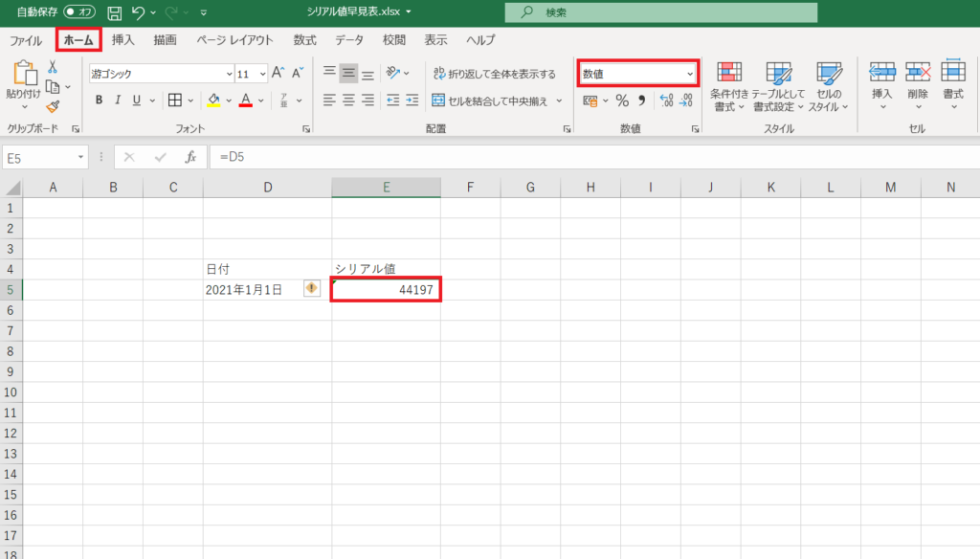Center text horizontally
Image resolution: width=980 pixels, height=559 pixels.
[348, 101]
